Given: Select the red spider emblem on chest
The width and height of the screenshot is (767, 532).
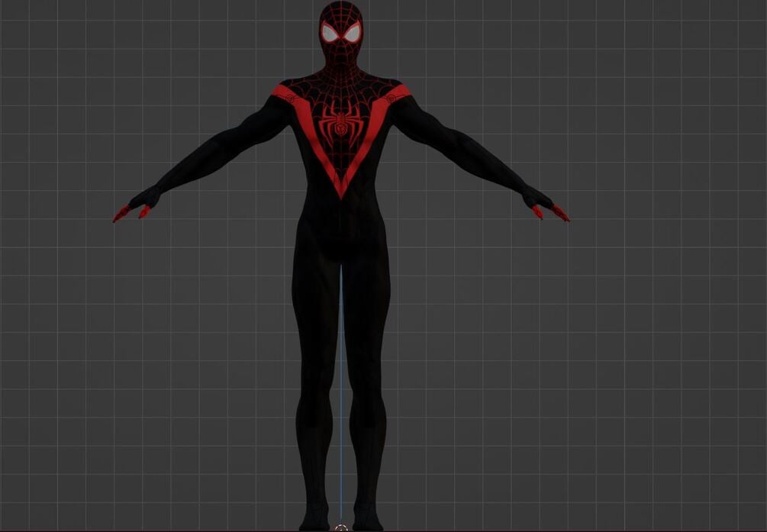Looking at the screenshot, I should [x=341, y=124].
